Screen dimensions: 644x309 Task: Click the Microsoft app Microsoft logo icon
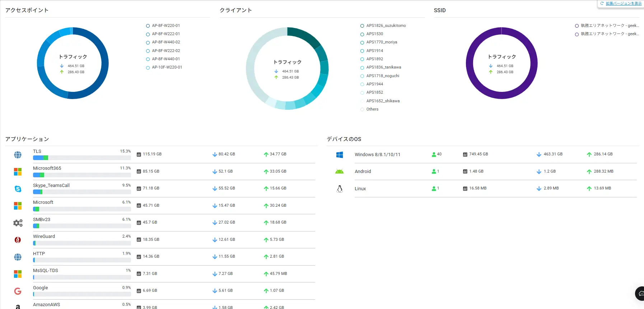click(x=18, y=206)
